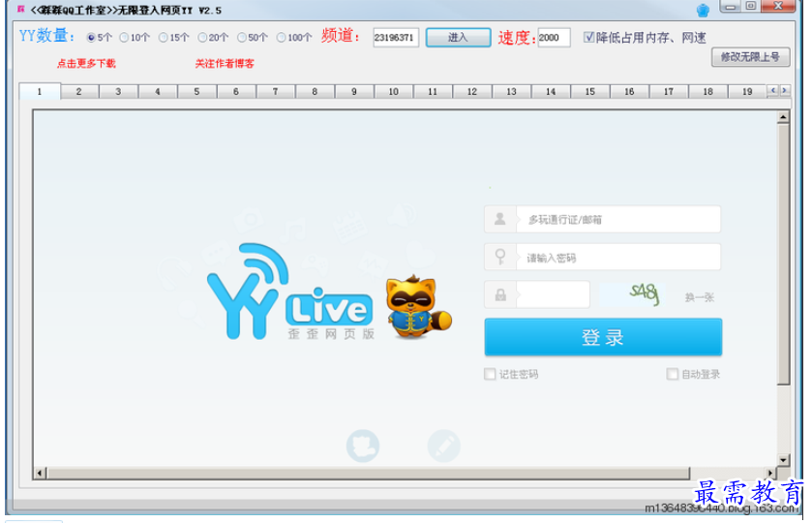Click the raccoon mascot image
The width and height of the screenshot is (812, 523).
[418, 307]
